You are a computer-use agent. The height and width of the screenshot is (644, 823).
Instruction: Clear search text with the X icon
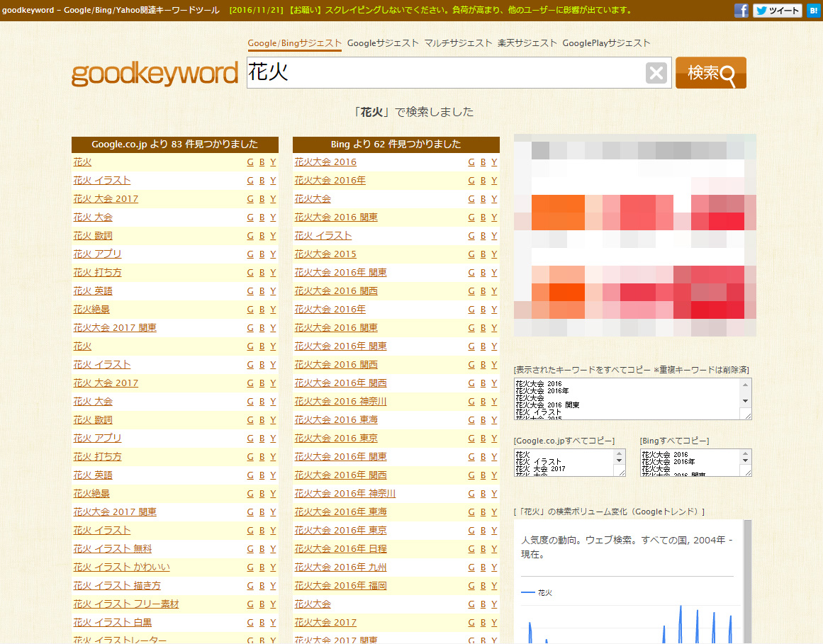pos(656,73)
